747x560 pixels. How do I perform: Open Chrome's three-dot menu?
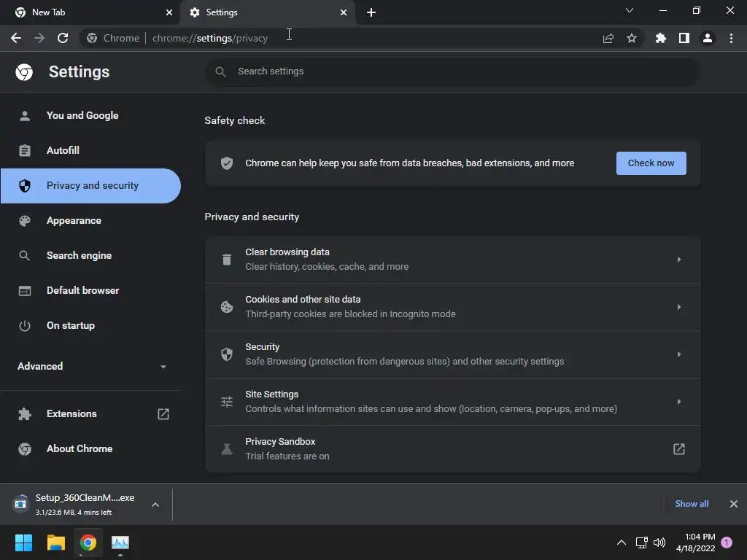(x=731, y=38)
